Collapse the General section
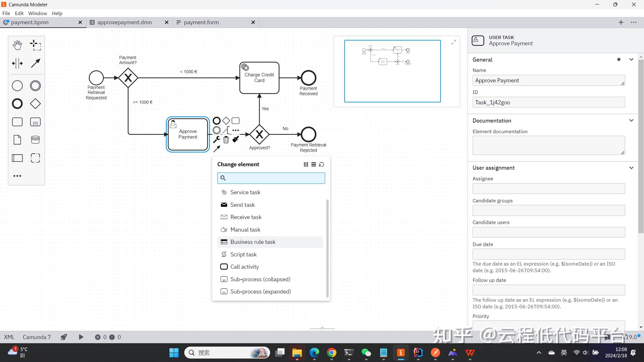 tap(631, 60)
